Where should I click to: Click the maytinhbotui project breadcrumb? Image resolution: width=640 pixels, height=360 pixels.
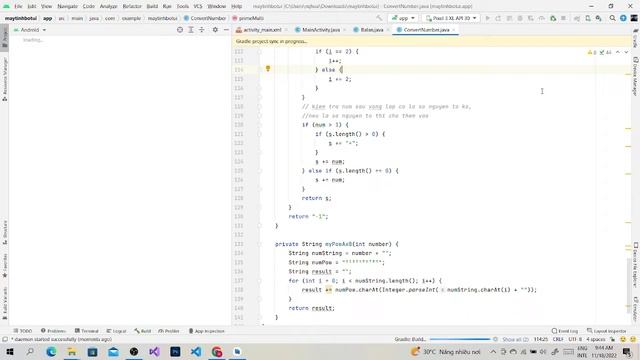(20, 18)
